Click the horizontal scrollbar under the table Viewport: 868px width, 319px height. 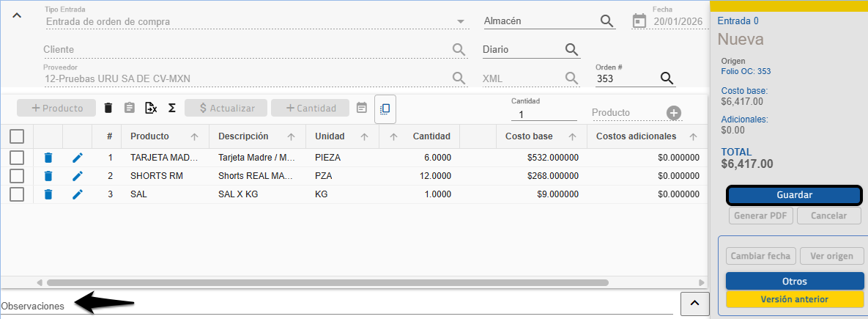pyautogui.click(x=327, y=282)
